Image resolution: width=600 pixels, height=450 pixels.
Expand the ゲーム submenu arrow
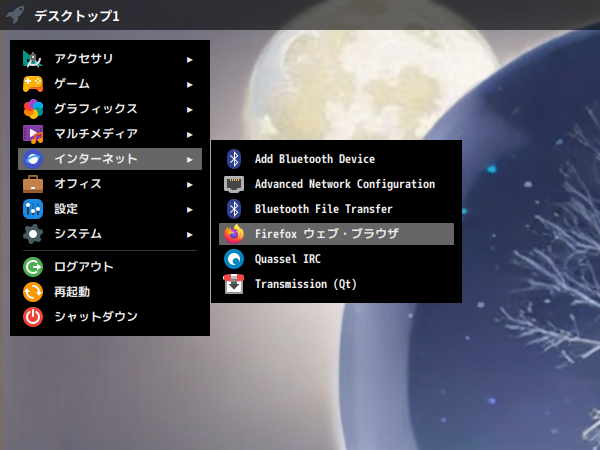189,85
